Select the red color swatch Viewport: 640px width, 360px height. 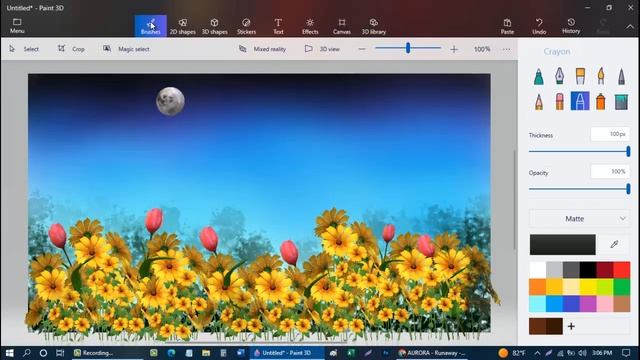622,270
